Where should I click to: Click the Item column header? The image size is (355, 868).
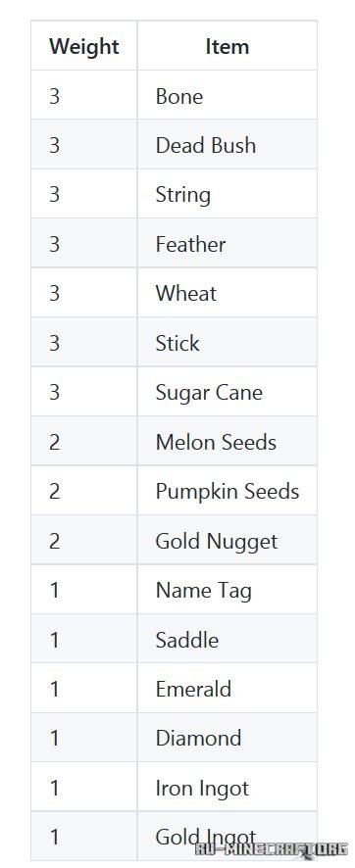click(x=228, y=46)
